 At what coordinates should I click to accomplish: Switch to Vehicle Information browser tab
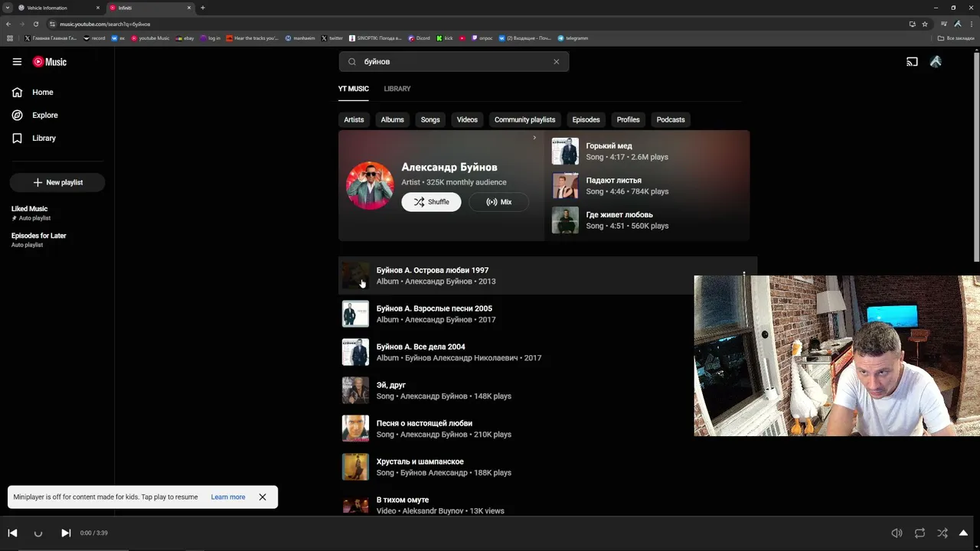tap(59, 8)
